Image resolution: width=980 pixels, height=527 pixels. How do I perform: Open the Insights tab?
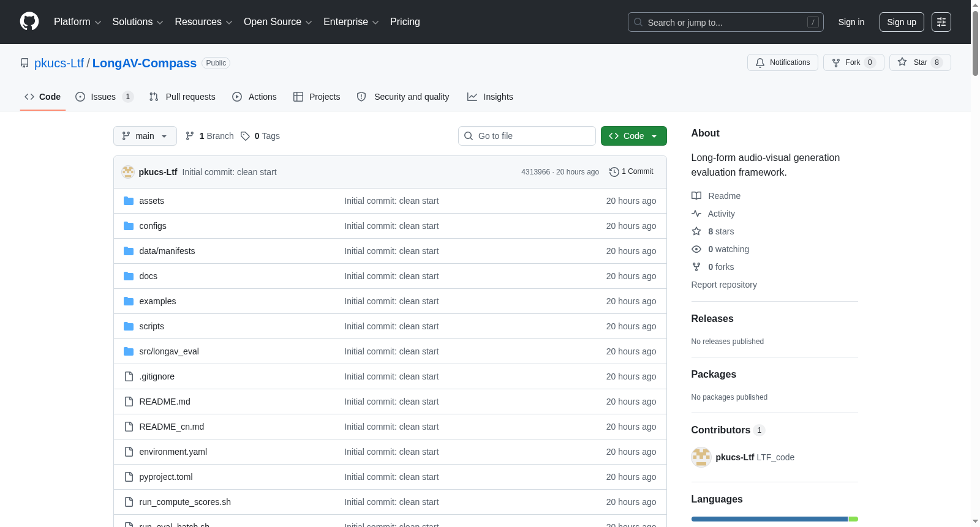point(490,97)
